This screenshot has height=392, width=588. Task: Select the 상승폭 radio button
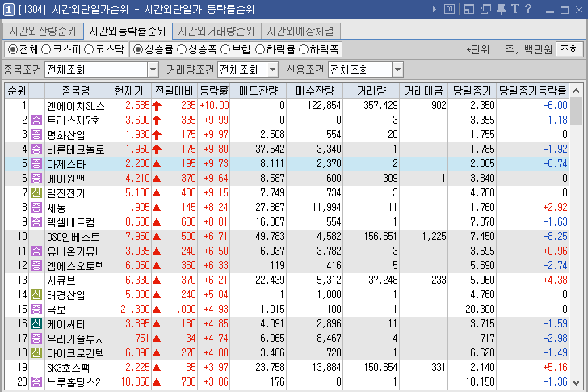click(182, 49)
